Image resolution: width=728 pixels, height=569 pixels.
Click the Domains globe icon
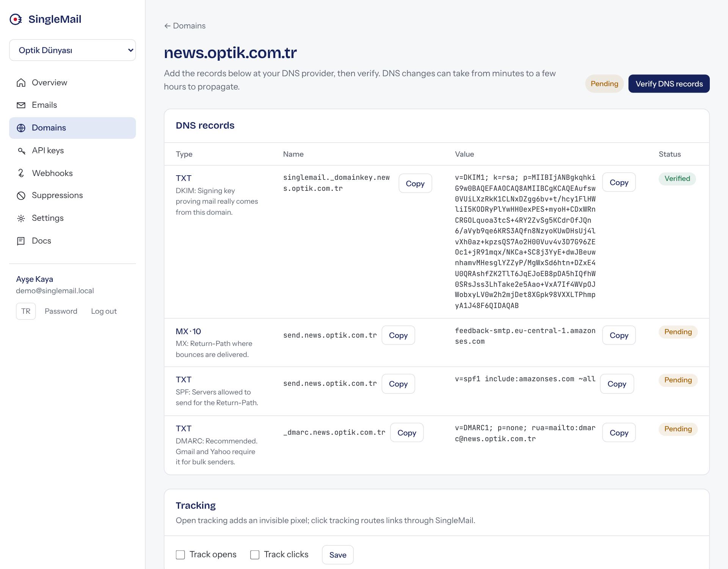21,128
